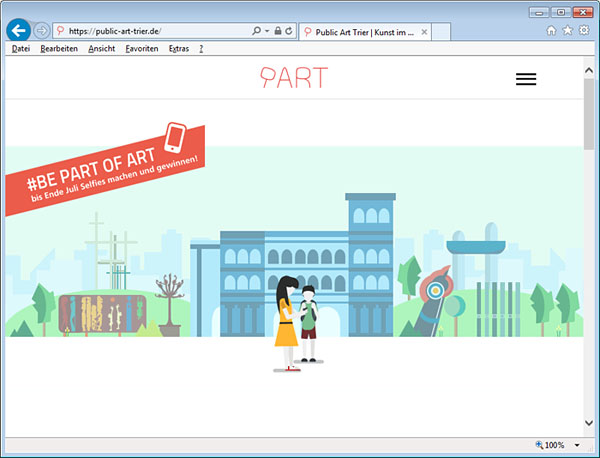This screenshot has width=600, height=458.
Task: Open Favorites star icon
Action: pos(567,30)
